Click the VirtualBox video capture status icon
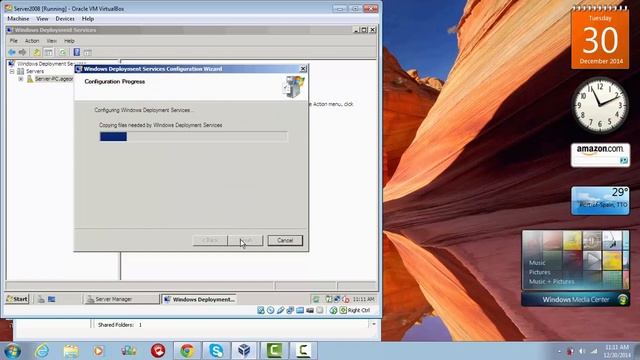 tap(310, 310)
